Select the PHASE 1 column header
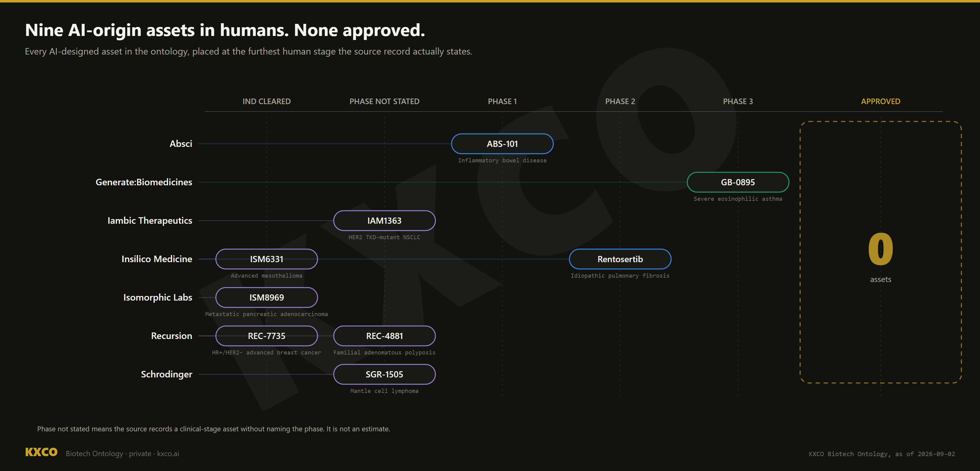The image size is (980, 471). click(x=502, y=102)
